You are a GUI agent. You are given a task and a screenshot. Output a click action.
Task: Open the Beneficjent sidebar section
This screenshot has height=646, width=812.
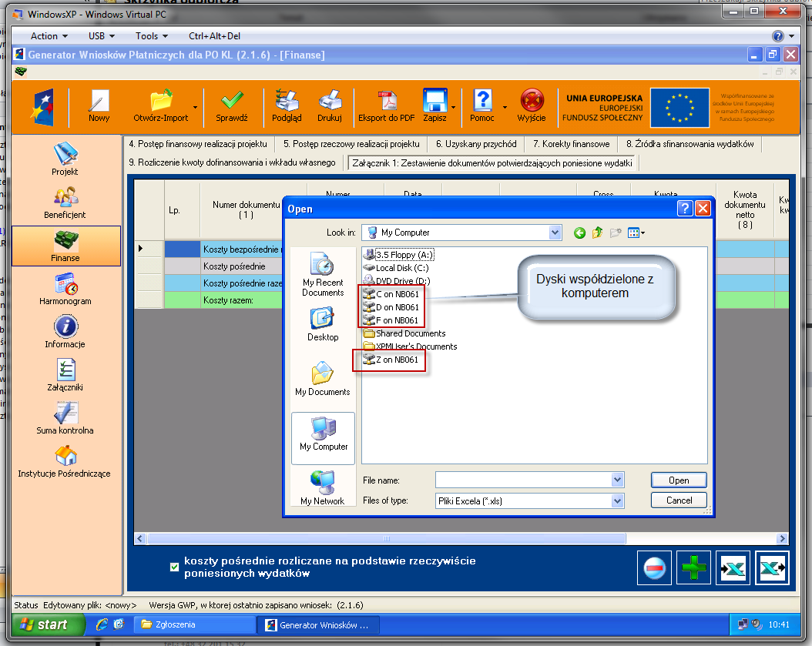(65, 203)
